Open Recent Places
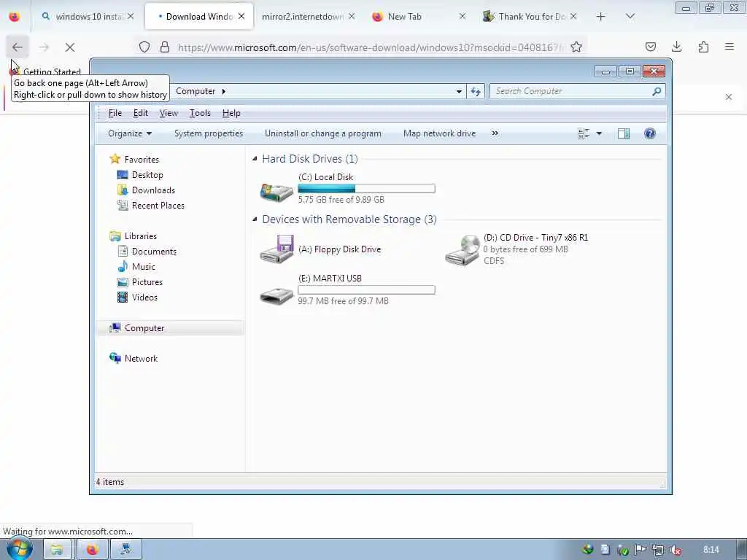 pos(158,205)
